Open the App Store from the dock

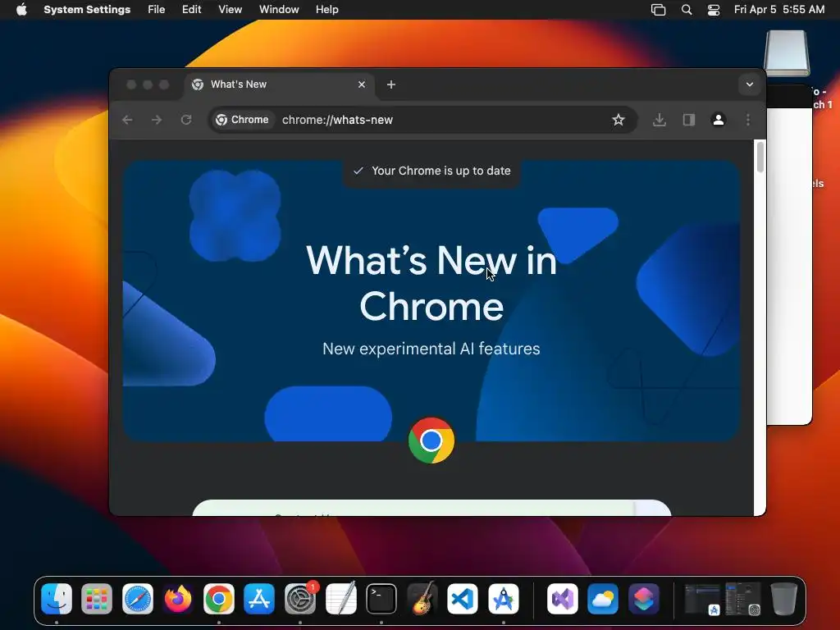tap(259, 598)
